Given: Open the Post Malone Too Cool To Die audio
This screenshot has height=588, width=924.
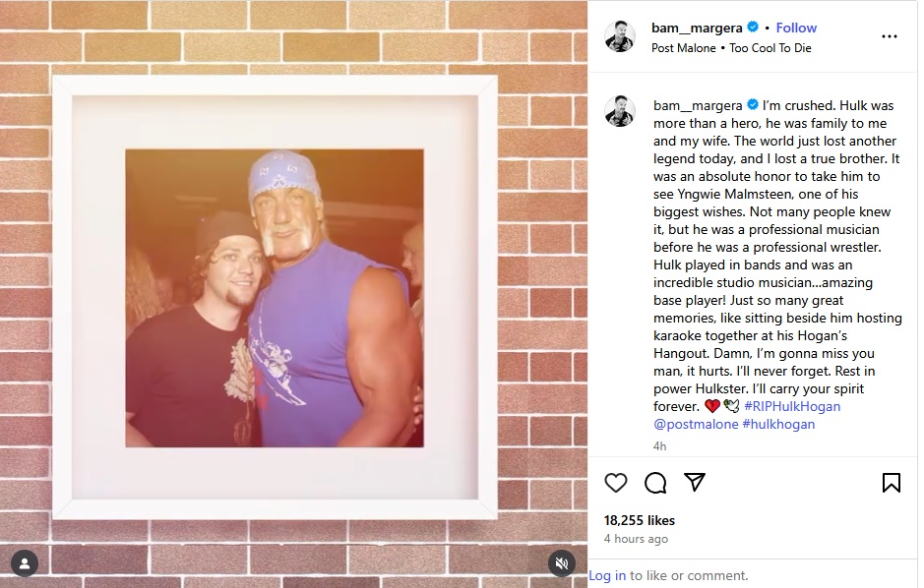Looking at the screenshot, I should [x=731, y=48].
